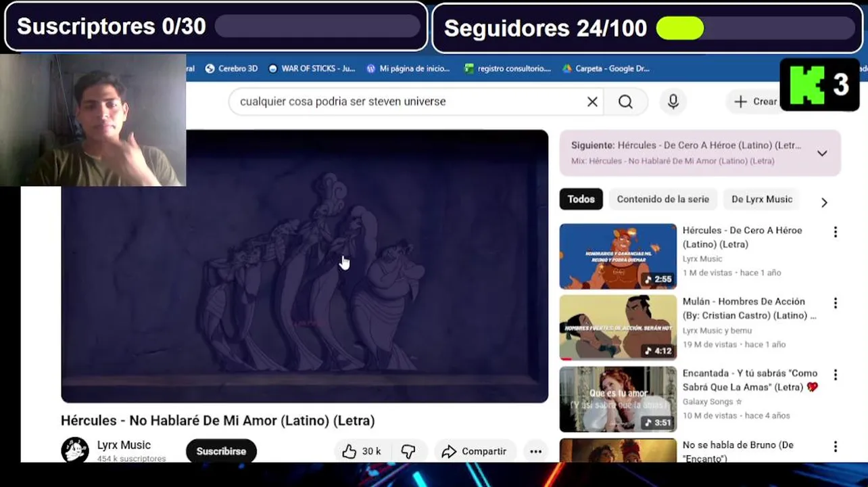Click title Encantada - Y tú sabrás
The width and height of the screenshot is (868, 487).
750,380
